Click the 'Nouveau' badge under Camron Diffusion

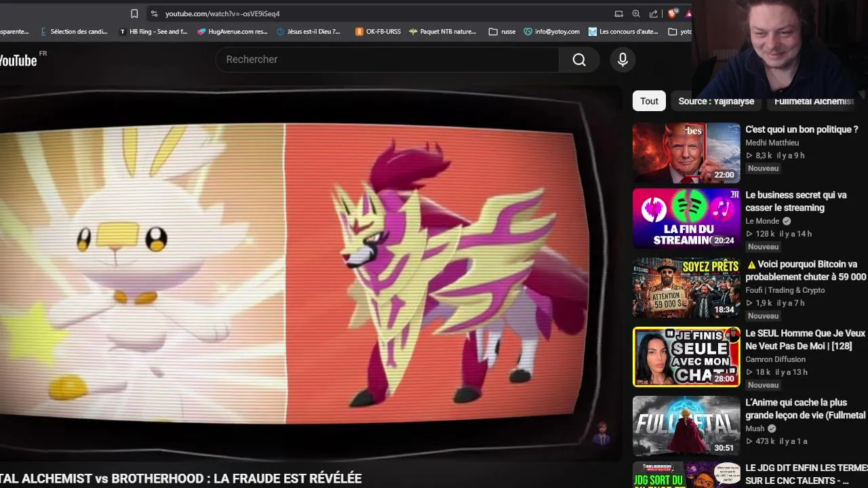[x=763, y=385]
